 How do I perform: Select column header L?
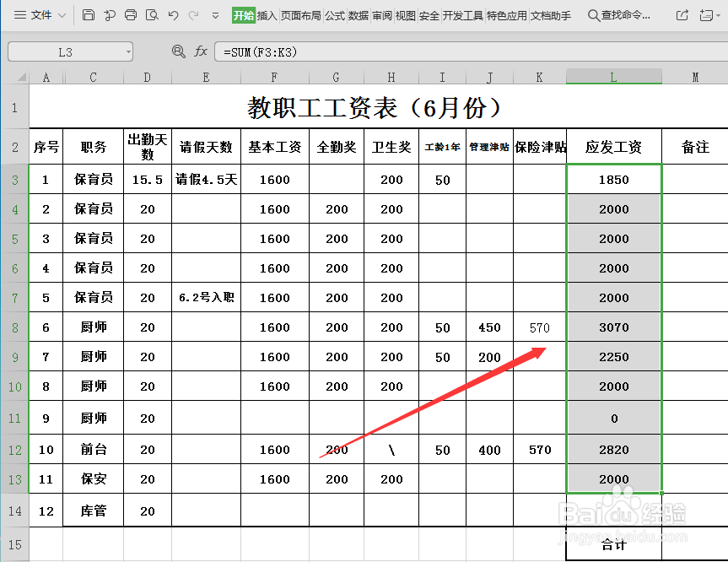[x=613, y=76]
